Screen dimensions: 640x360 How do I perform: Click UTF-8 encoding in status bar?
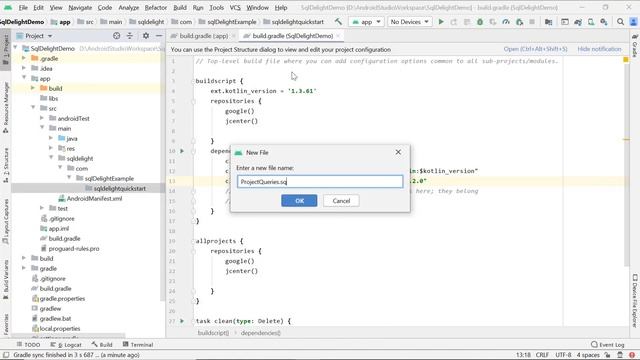tap(563, 355)
